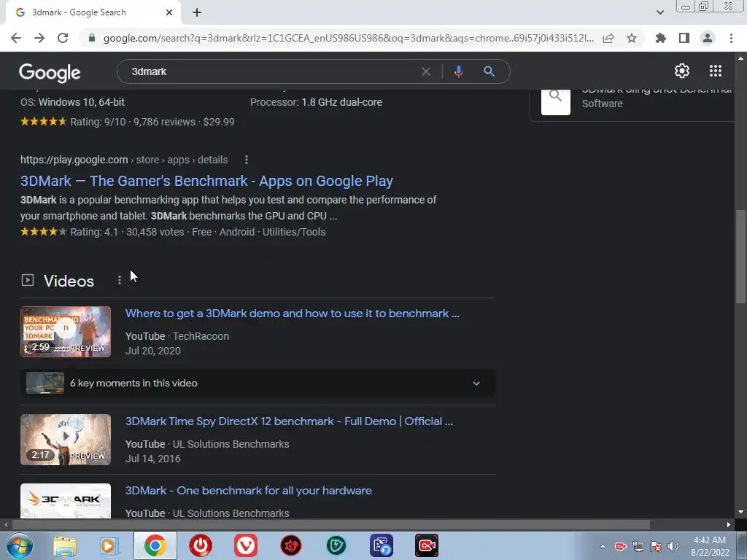Go back to the previous page

pos(16,38)
